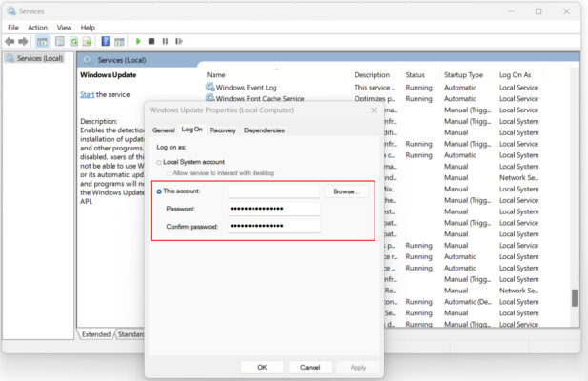Click the Browse... button
Image resolution: width=588 pixels, height=381 pixels.
[x=346, y=191]
